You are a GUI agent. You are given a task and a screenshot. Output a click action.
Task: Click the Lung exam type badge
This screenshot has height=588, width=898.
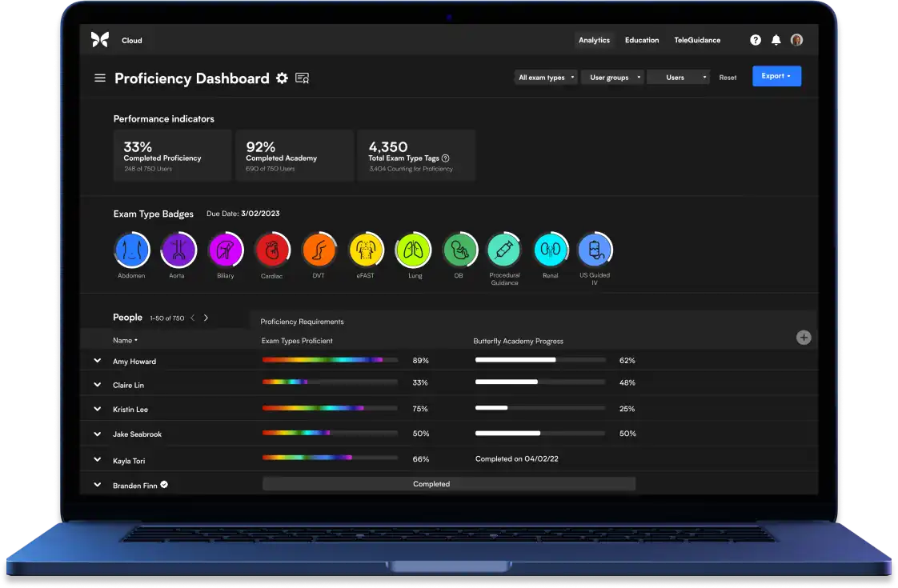[x=413, y=248]
